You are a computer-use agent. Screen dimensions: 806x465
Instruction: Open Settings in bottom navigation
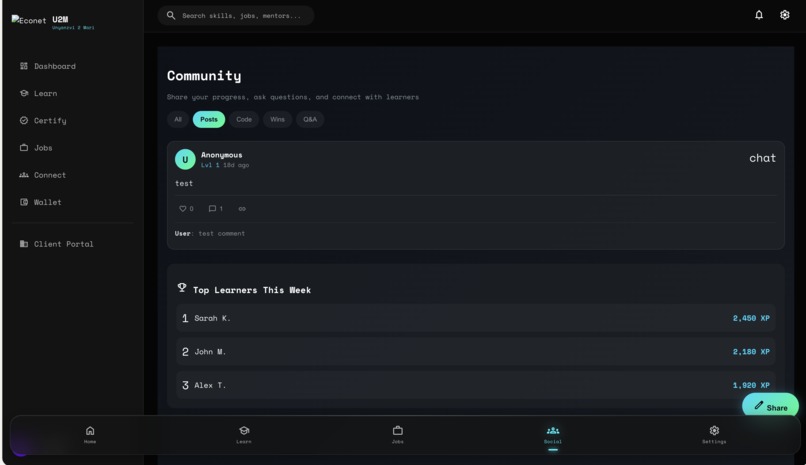point(714,435)
